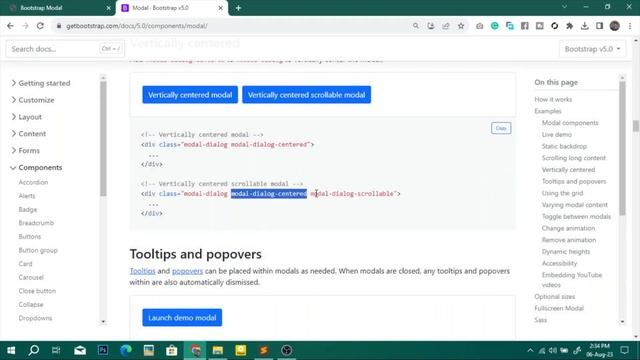Jump to How it works section

(553, 100)
